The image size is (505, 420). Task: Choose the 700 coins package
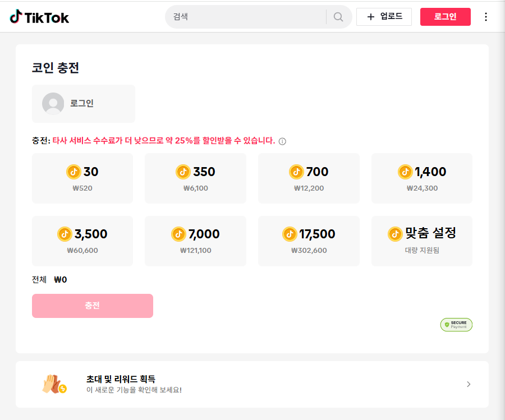point(309,178)
